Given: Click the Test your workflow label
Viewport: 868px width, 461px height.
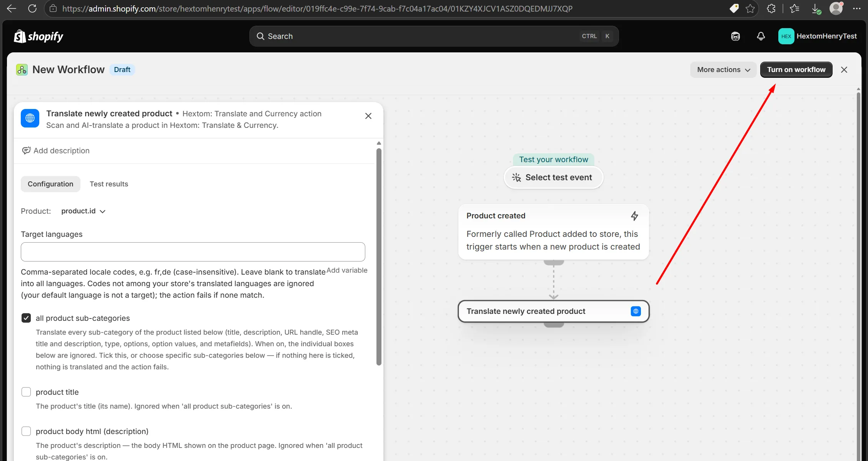Looking at the screenshot, I should (554, 159).
